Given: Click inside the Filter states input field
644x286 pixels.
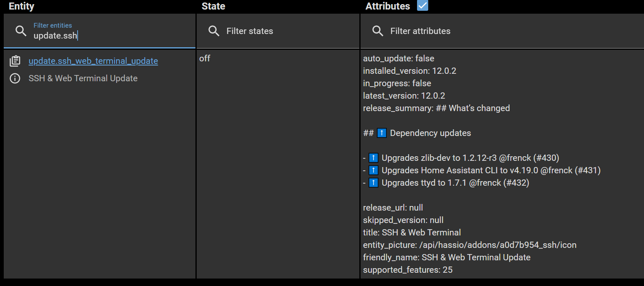Looking at the screenshot, I should point(270,31).
